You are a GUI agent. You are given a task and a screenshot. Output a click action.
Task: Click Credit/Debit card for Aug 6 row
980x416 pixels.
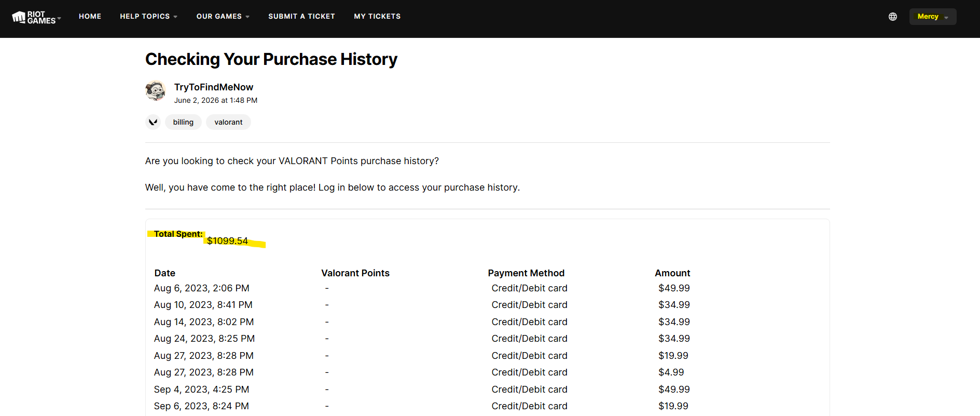529,288
